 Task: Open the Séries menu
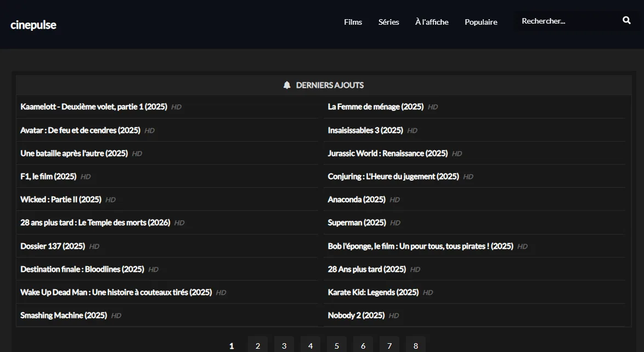388,22
